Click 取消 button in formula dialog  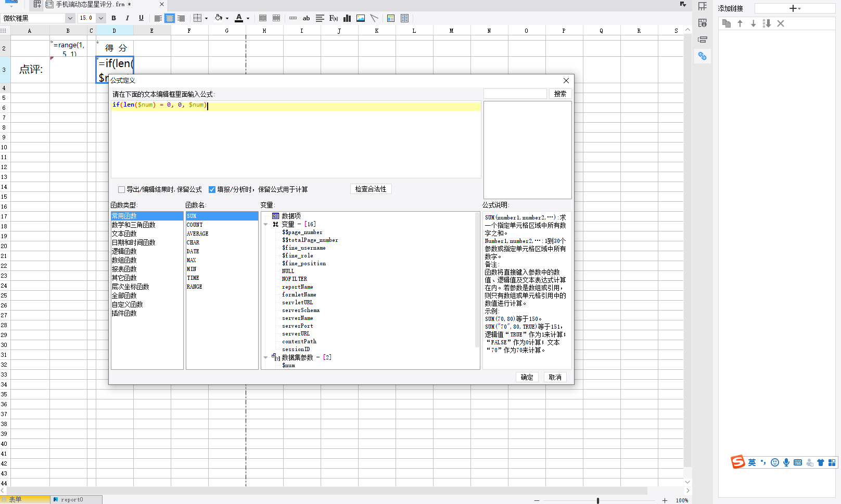pyautogui.click(x=555, y=377)
